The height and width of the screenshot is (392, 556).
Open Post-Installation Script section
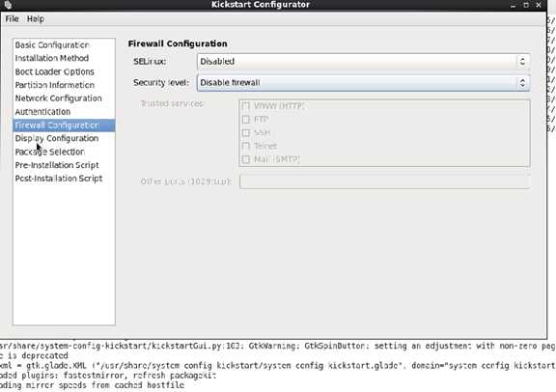(x=64, y=179)
